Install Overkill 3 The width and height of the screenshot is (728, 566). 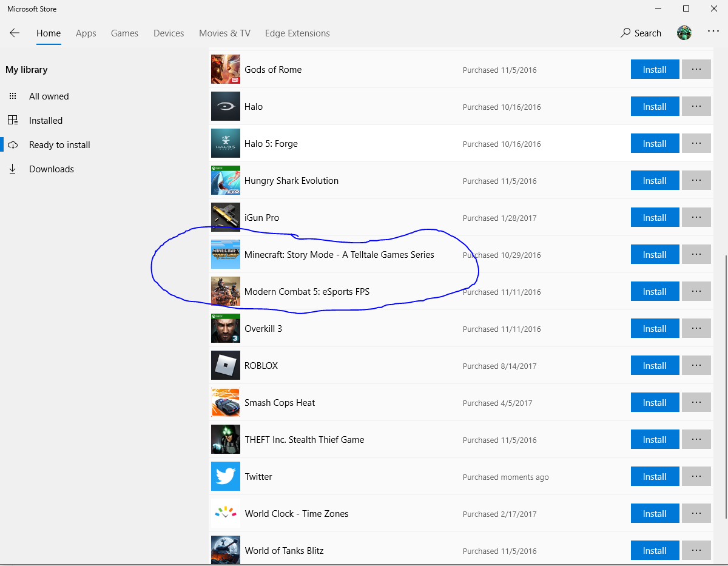coord(655,329)
